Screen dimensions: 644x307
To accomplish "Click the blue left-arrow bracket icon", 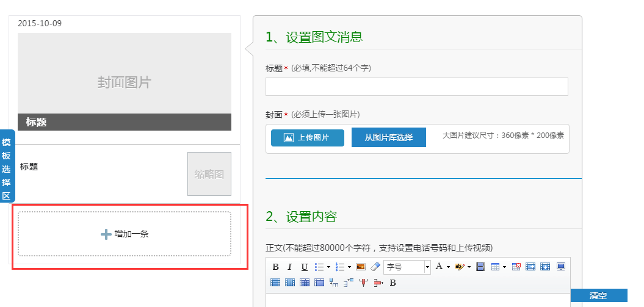I will (x=349, y=283).
